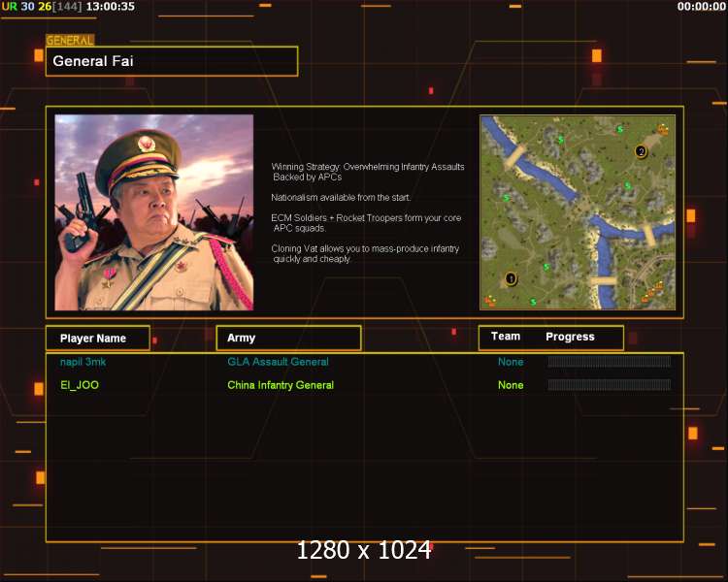The height and width of the screenshot is (582, 728).
Task: Click the Cloning Vat description text
Action: [365, 253]
